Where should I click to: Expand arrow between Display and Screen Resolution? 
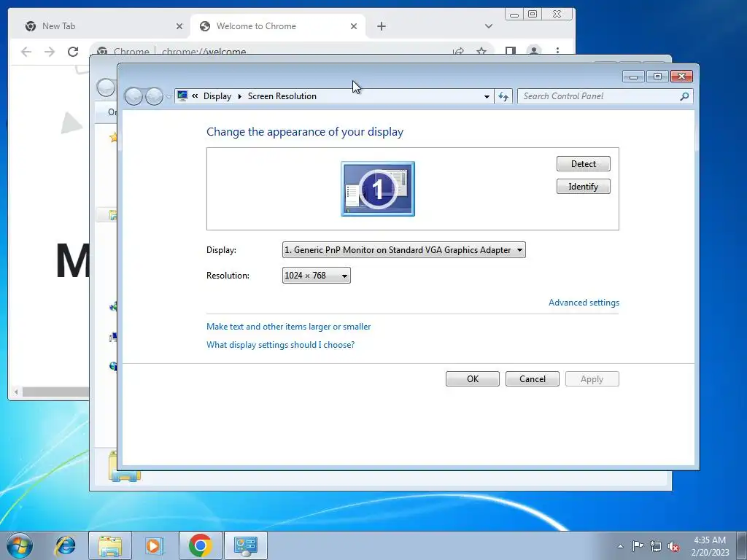pos(239,97)
